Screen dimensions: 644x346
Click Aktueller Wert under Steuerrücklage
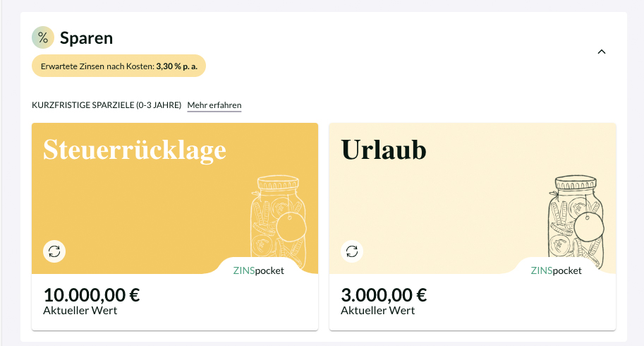80,310
